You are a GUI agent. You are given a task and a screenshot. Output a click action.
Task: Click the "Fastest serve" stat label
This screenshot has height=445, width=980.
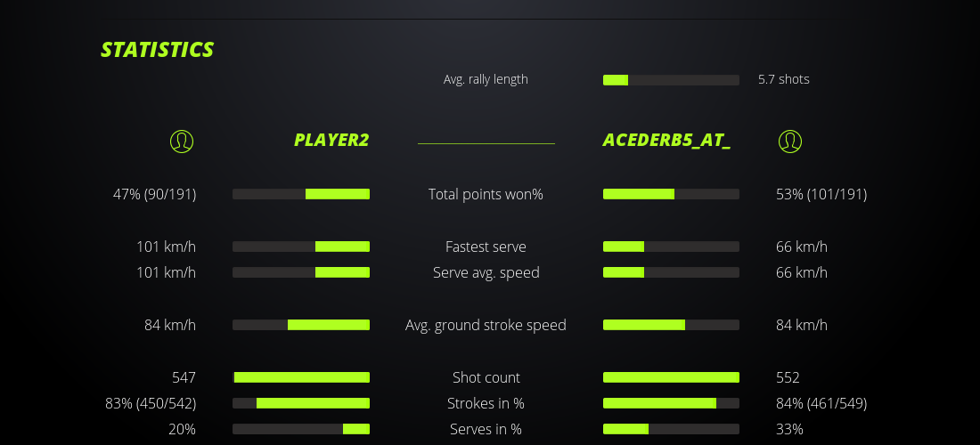coord(486,247)
